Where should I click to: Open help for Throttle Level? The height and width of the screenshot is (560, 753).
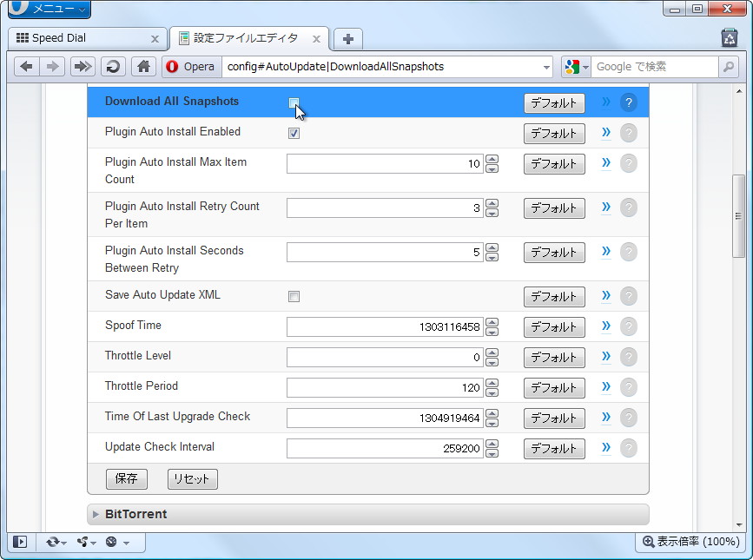(x=629, y=357)
